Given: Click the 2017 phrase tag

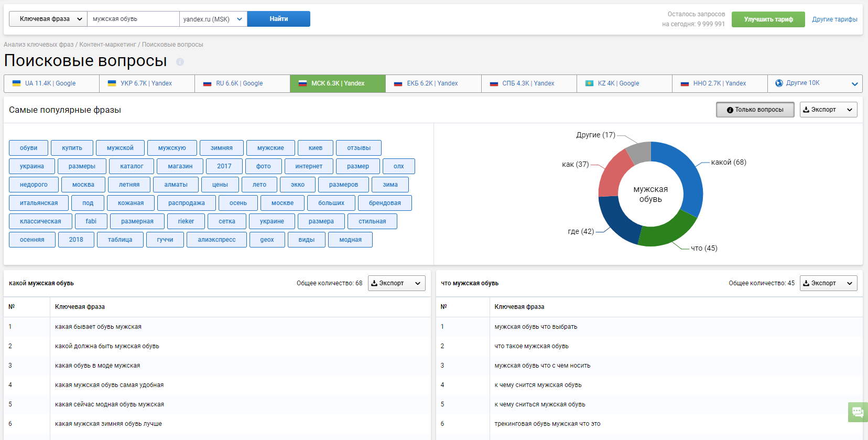Looking at the screenshot, I should [224, 166].
